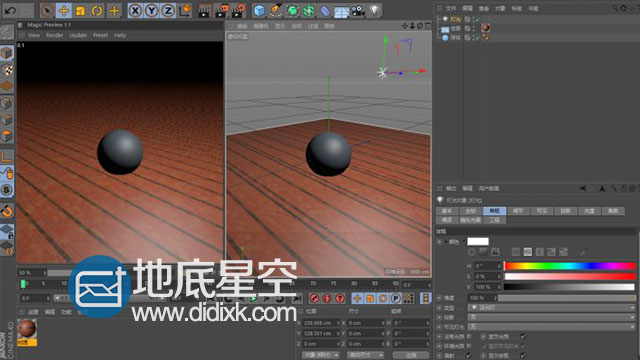Open the Render menu in Magic Preview
This screenshot has height=360, width=640.
tap(54, 36)
